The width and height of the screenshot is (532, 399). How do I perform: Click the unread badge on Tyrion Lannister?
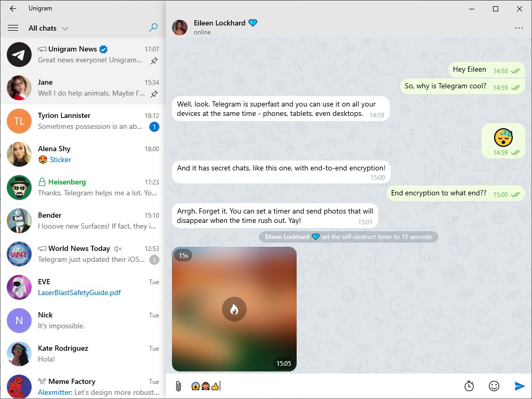pos(154,127)
